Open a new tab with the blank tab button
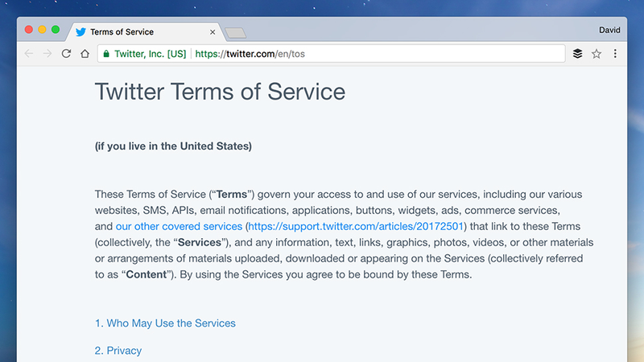This screenshot has width=644, height=362. click(x=236, y=33)
